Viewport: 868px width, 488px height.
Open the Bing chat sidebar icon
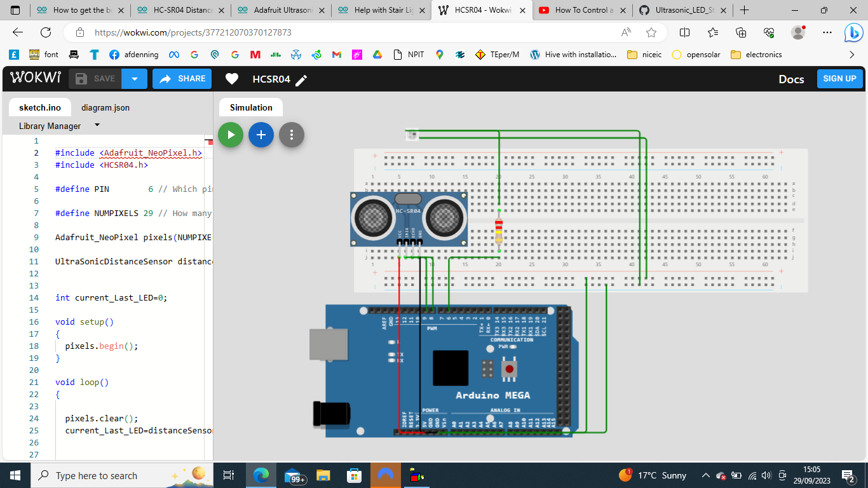(x=853, y=32)
